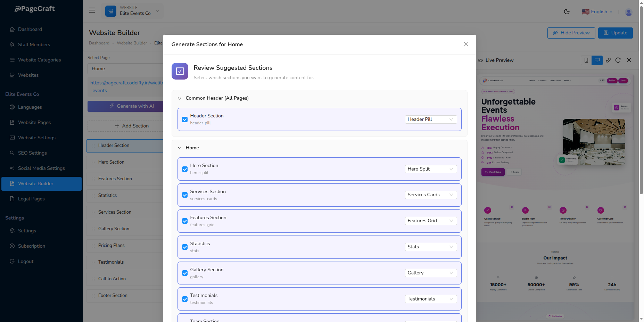Open Dashboard in the sidebar
644x322 pixels.
pos(30,29)
